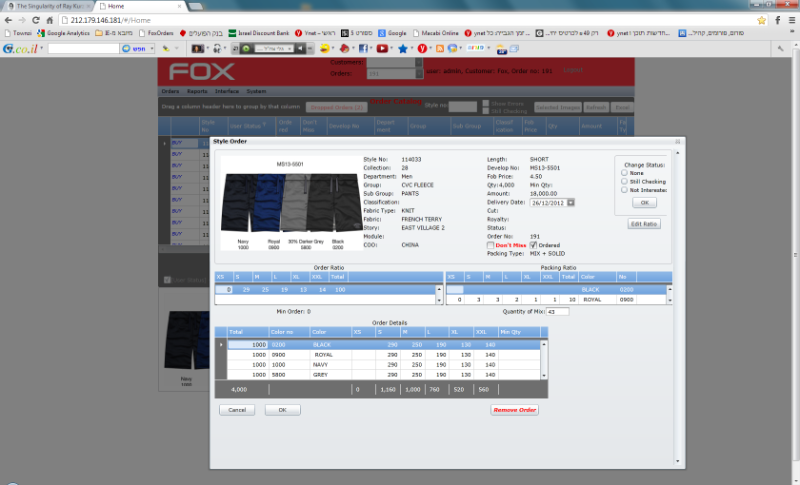Toggle the Show Errors checkbox

pyautogui.click(x=486, y=103)
